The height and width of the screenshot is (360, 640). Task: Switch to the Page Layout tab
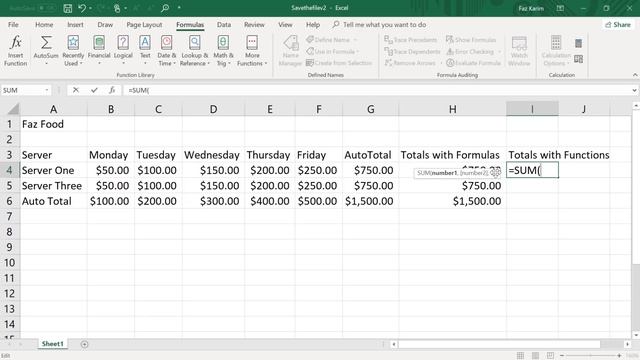tap(144, 24)
